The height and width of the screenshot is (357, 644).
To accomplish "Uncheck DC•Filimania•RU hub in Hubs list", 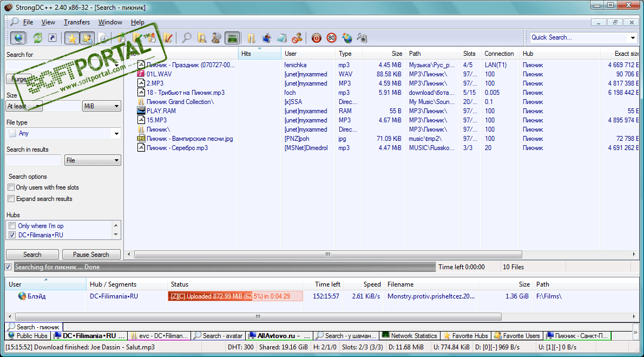I will click(x=12, y=235).
